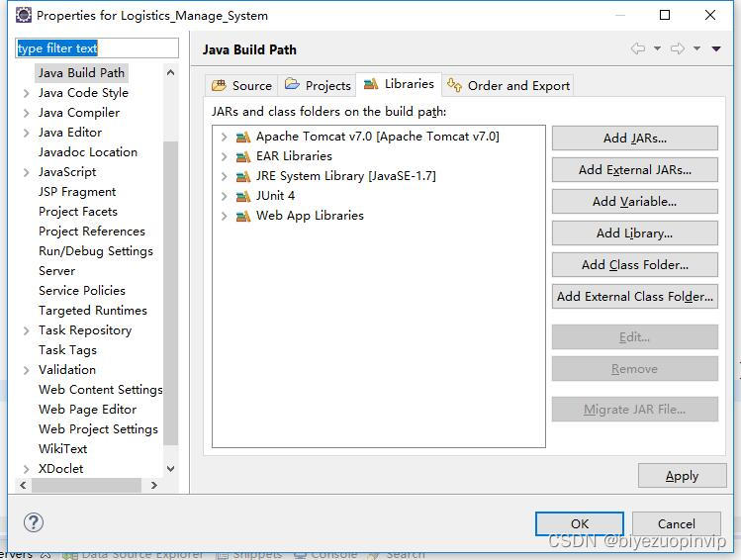The height and width of the screenshot is (560, 741).
Task: Click the Add External JARs button
Action: [634, 170]
